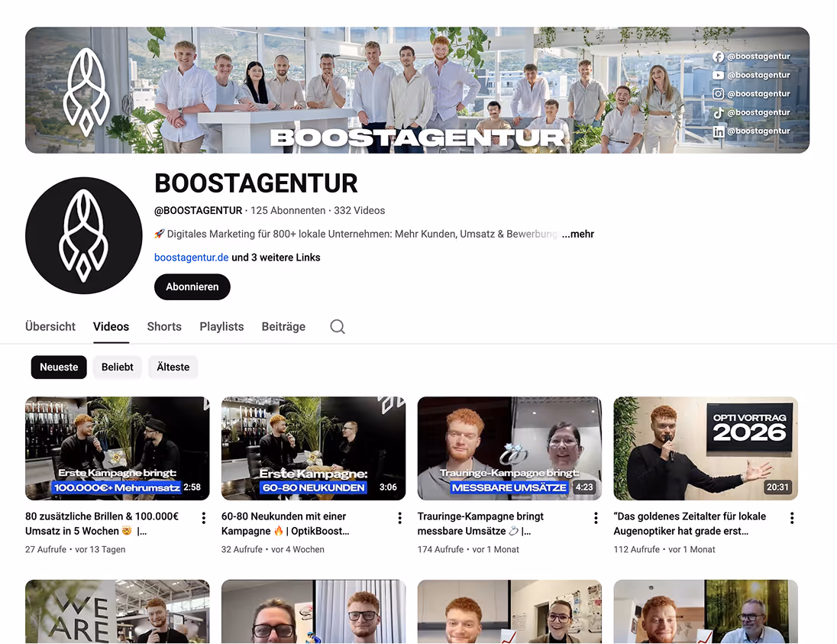
Task: Open the WE ARE trade fair thumbnail
Action: pyautogui.click(x=118, y=611)
